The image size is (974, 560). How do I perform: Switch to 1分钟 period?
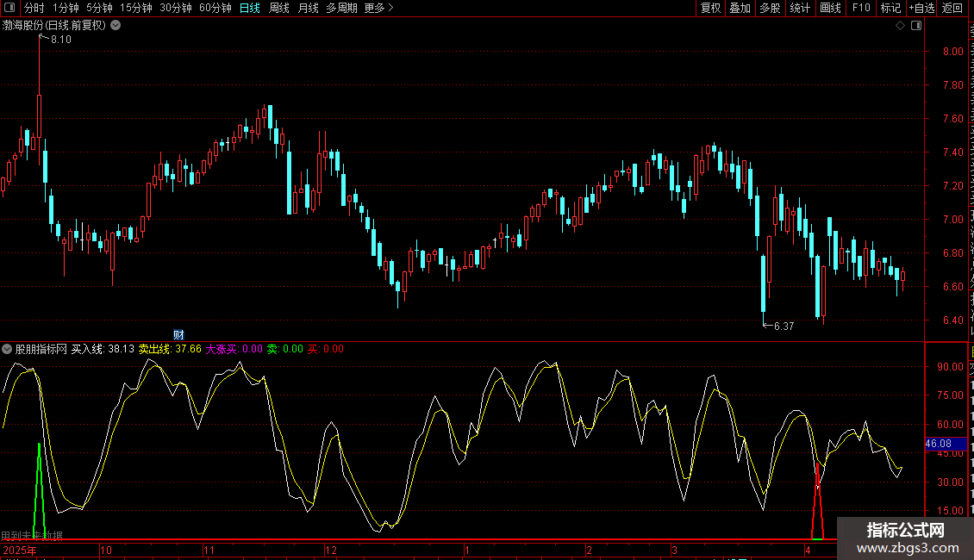(x=66, y=8)
